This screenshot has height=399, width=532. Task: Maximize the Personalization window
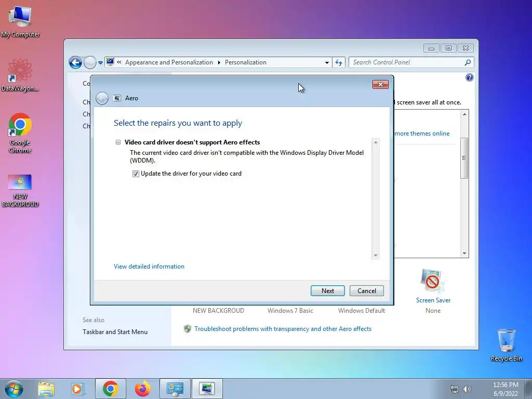click(448, 48)
